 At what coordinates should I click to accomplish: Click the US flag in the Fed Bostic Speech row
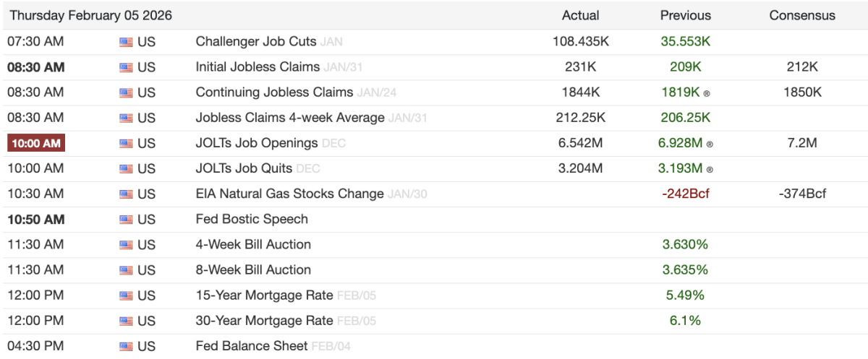[x=126, y=220]
